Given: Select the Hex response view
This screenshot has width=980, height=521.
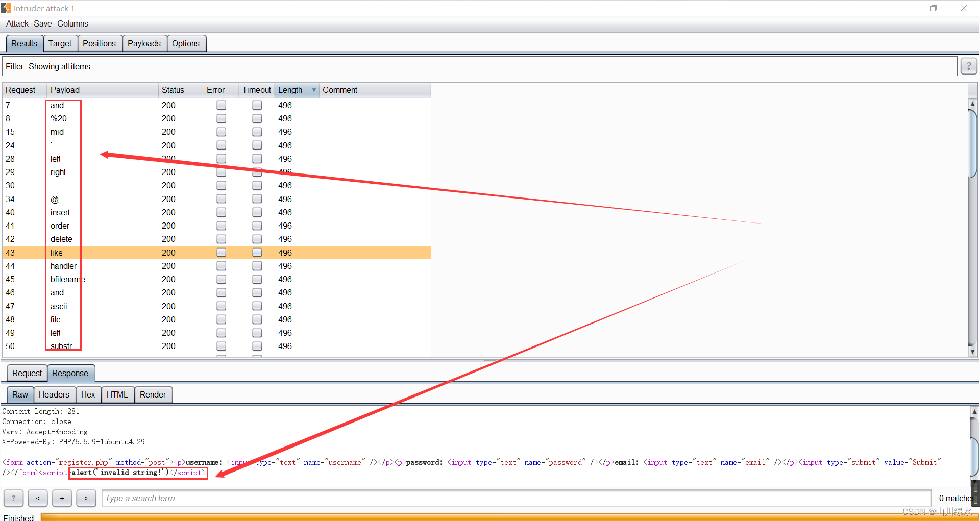Looking at the screenshot, I should point(88,394).
